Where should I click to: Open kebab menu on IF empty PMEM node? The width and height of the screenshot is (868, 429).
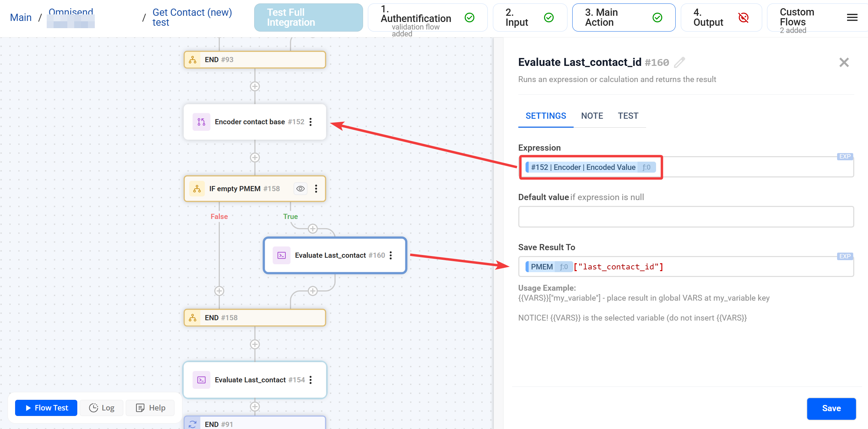click(316, 188)
